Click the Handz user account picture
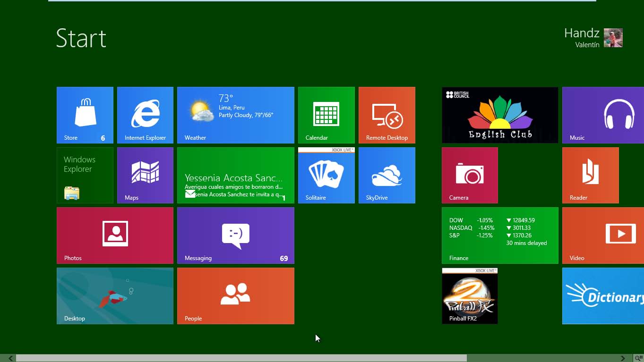The height and width of the screenshot is (362, 644). coord(613,38)
